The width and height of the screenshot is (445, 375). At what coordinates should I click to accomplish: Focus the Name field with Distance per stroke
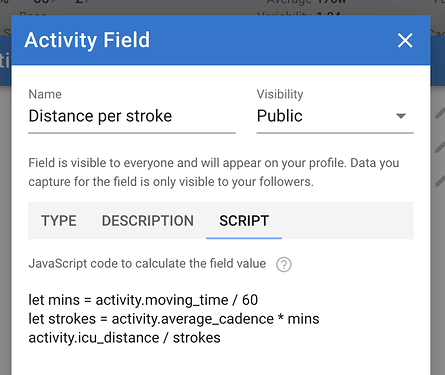(x=132, y=116)
